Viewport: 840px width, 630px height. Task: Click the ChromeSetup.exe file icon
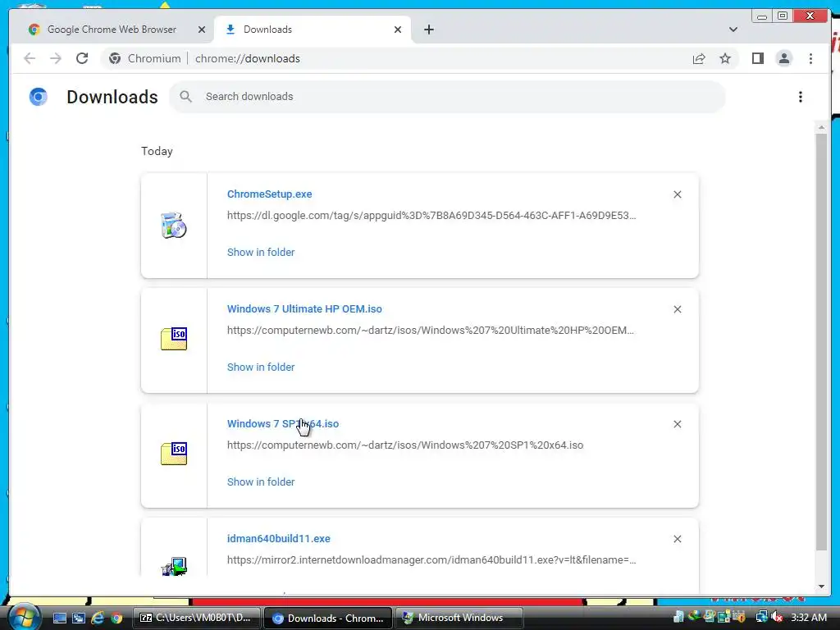(174, 226)
